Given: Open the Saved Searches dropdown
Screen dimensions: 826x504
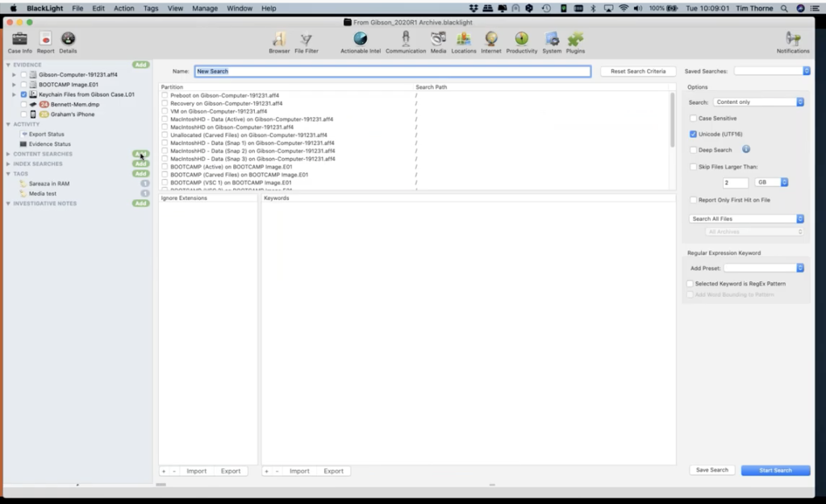Looking at the screenshot, I should coord(772,71).
